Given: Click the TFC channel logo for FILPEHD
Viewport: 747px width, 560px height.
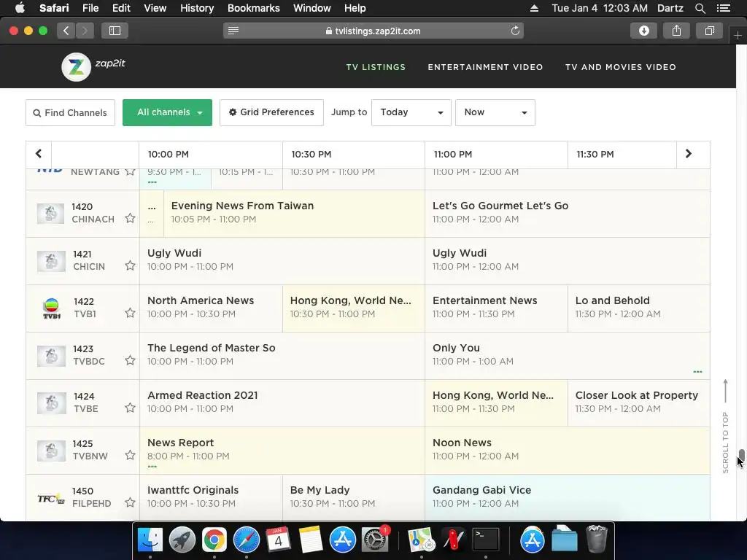Looking at the screenshot, I should click(x=52, y=499).
